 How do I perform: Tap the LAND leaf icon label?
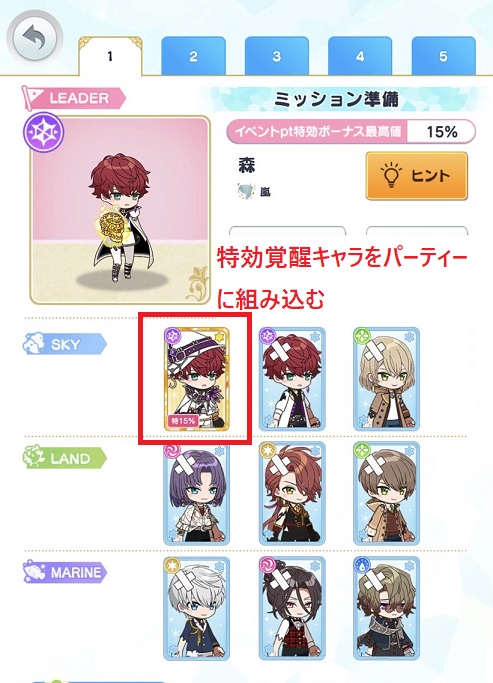64,458
